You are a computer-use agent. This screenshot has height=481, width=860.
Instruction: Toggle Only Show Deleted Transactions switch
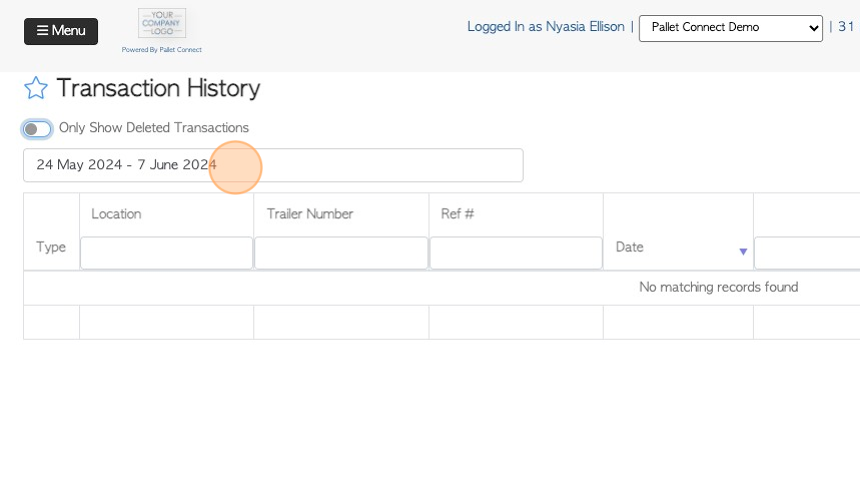(x=38, y=129)
